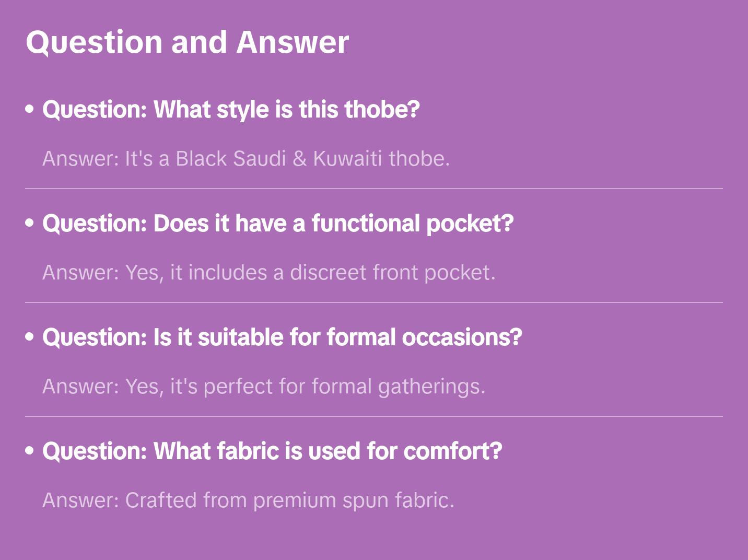Screen dimensions: 748x560
Task: Click the "What fabric is used for comfort?" question
Action: [x=272, y=451]
